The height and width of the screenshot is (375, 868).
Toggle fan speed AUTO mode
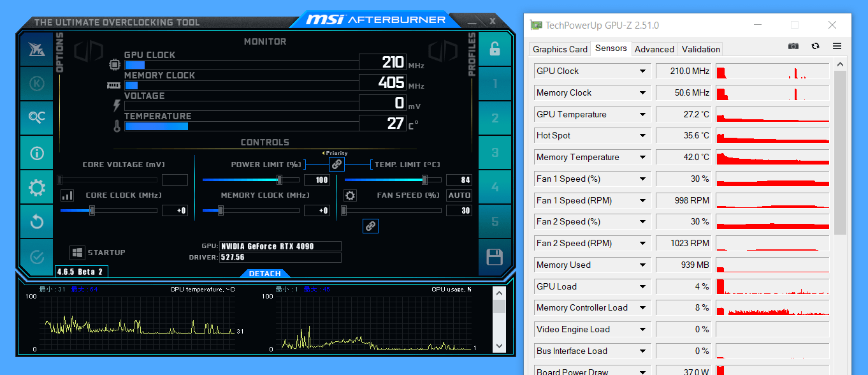tap(459, 195)
